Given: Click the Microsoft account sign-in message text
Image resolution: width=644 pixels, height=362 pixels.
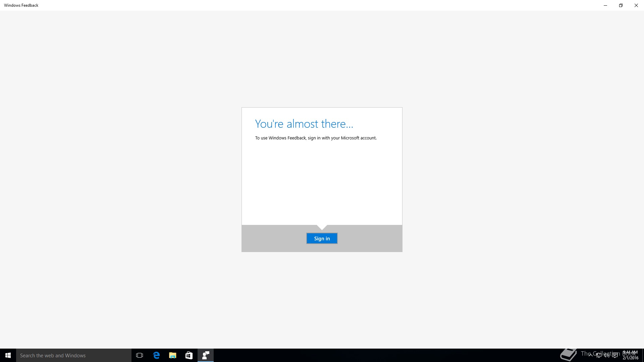Looking at the screenshot, I should pyautogui.click(x=316, y=138).
